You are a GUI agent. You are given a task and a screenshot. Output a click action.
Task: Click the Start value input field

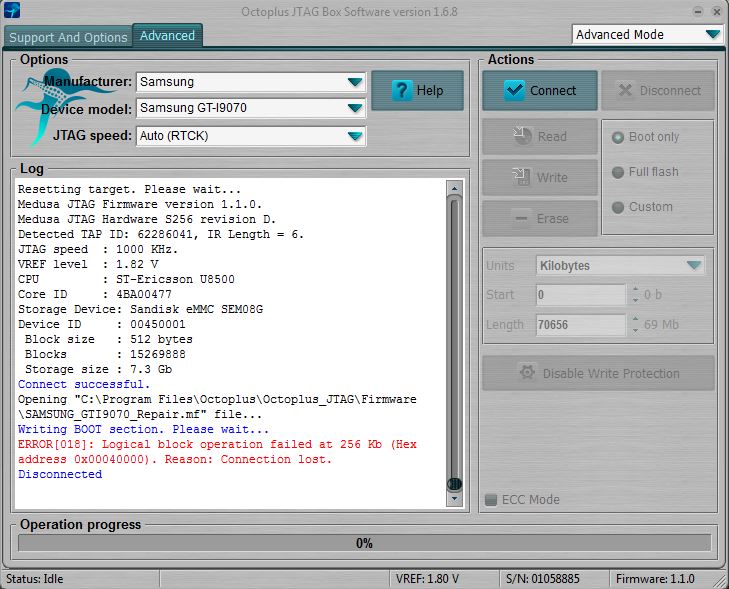pyautogui.click(x=581, y=295)
